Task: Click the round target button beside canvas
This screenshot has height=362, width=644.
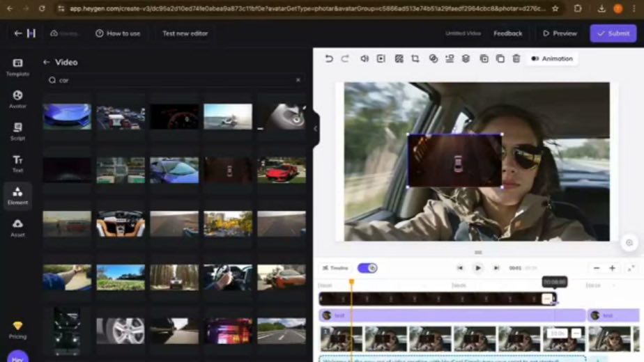Action: coord(629,242)
